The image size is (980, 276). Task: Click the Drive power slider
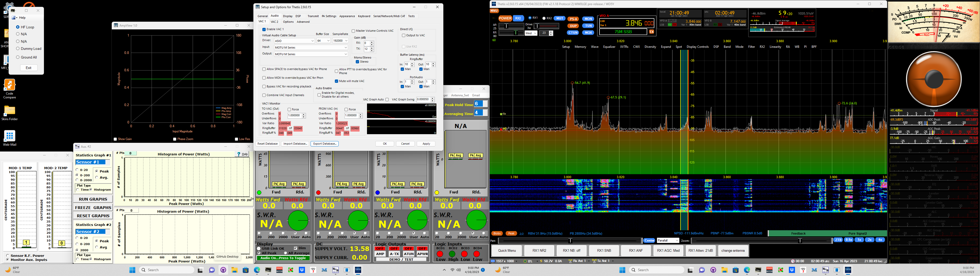point(547,26)
